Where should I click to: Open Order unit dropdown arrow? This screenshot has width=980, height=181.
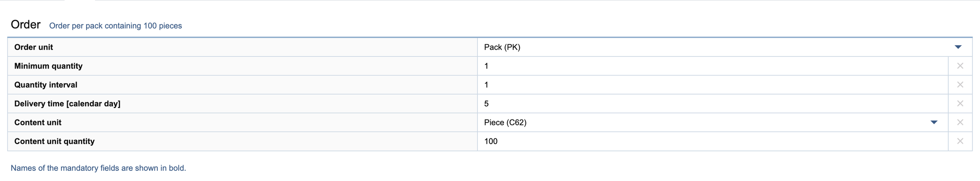point(958,47)
